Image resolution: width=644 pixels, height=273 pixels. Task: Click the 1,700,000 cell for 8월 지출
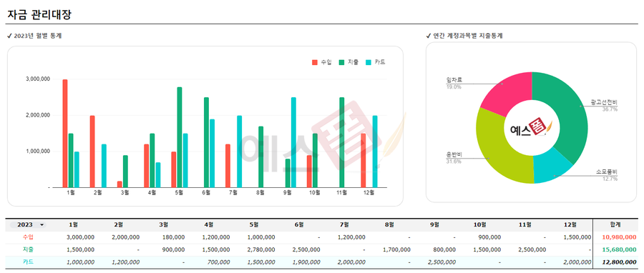pyautogui.click(x=396, y=249)
